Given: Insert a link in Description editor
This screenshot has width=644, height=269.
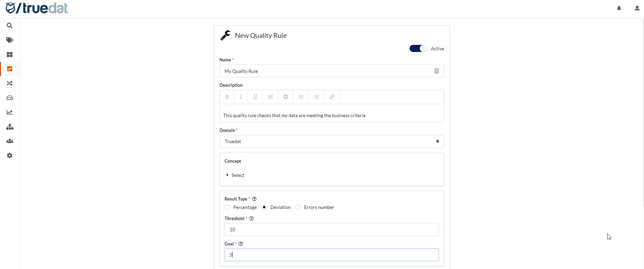Looking at the screenshot, I should pyautogui.click(x=332, y=97).
